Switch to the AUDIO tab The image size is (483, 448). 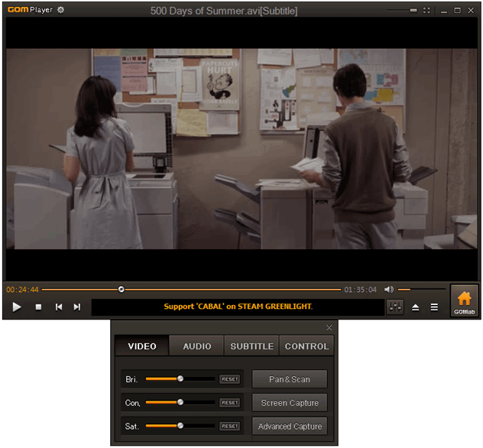(x=197, y=346)
